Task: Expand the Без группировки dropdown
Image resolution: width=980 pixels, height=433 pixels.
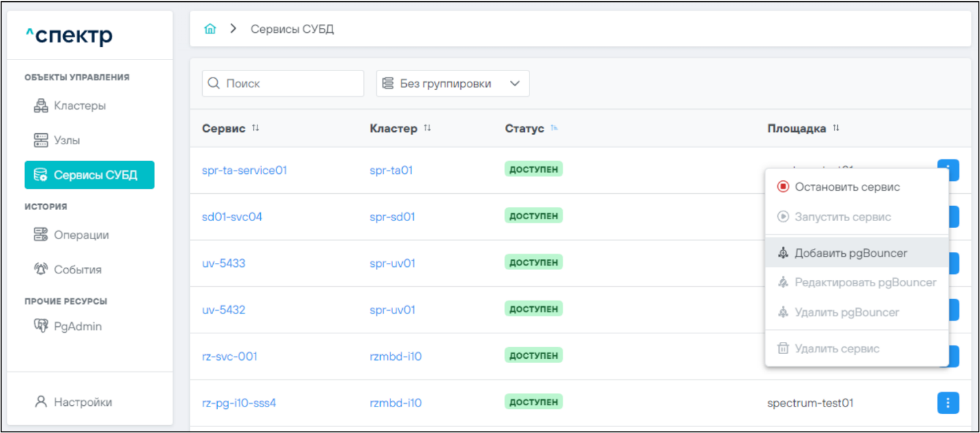Action: click(x=453, y=84)
